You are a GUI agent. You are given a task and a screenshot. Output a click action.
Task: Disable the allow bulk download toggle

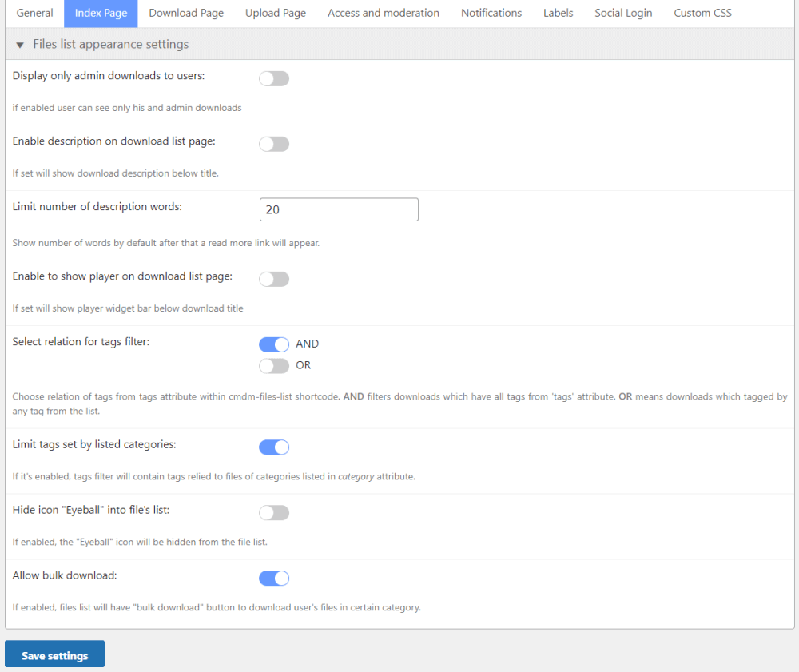click(274, 578)
